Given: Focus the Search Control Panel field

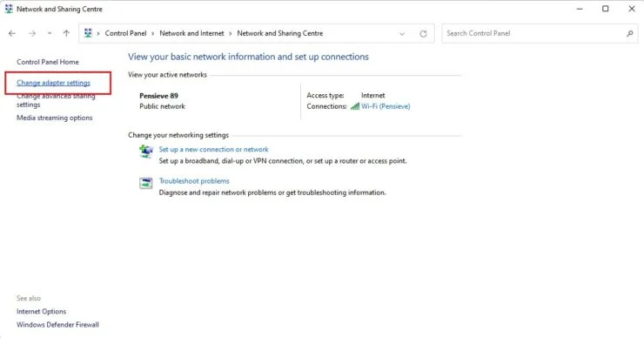Looking at the screenshot, I should pos(540,33).
